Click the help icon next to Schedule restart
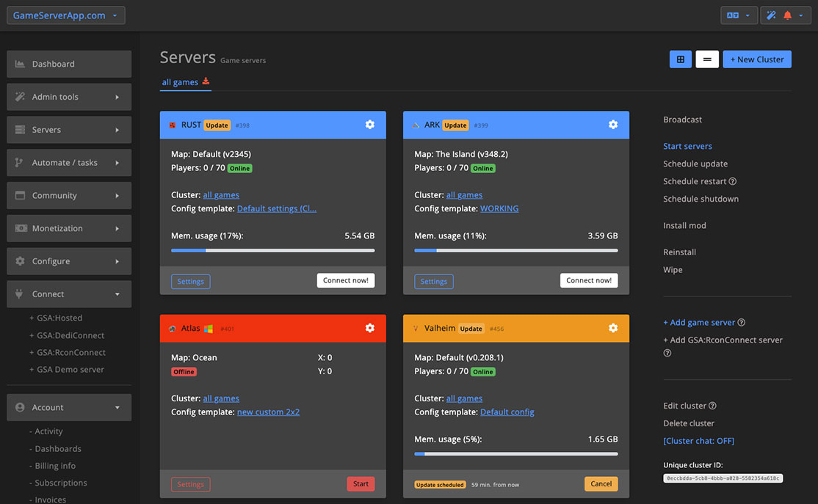The width and height of the screenshot is (818, 504). (x=732, y=181)
